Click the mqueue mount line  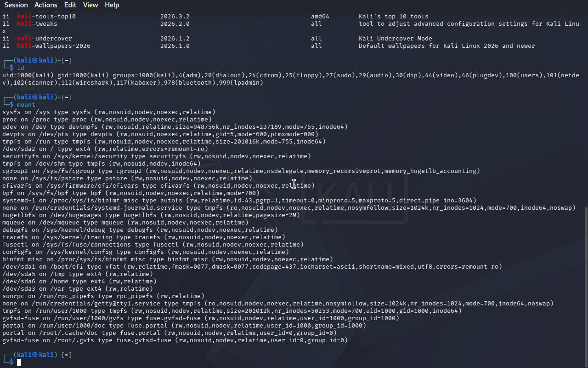pos(125,223)
